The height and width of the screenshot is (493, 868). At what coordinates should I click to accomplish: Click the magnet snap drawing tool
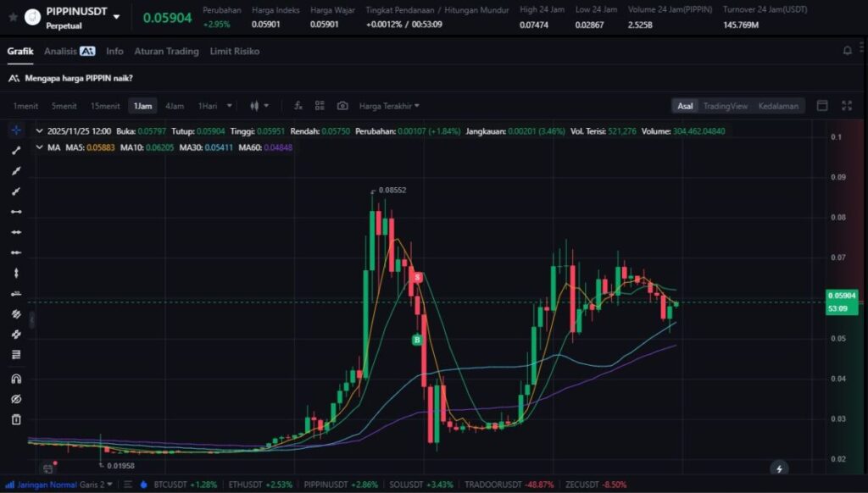tap(16, 379)
